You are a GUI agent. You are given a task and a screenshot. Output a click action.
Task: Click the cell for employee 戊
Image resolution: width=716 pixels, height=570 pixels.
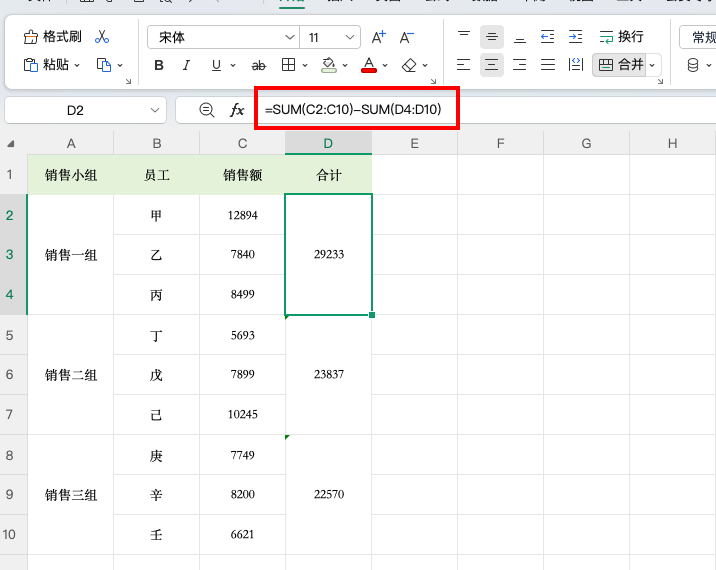(x=157, y=375)
